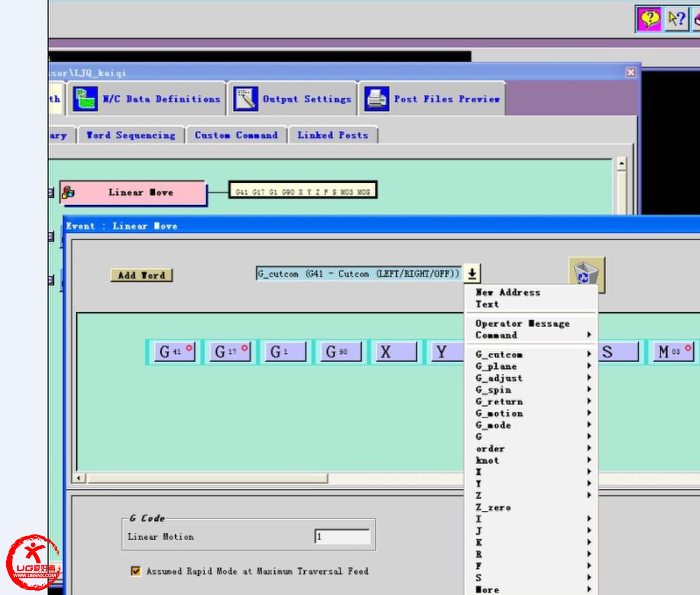The height and width of the screenshot is (595, 700).
Task: Expand the More submenu
Action: 530,589
